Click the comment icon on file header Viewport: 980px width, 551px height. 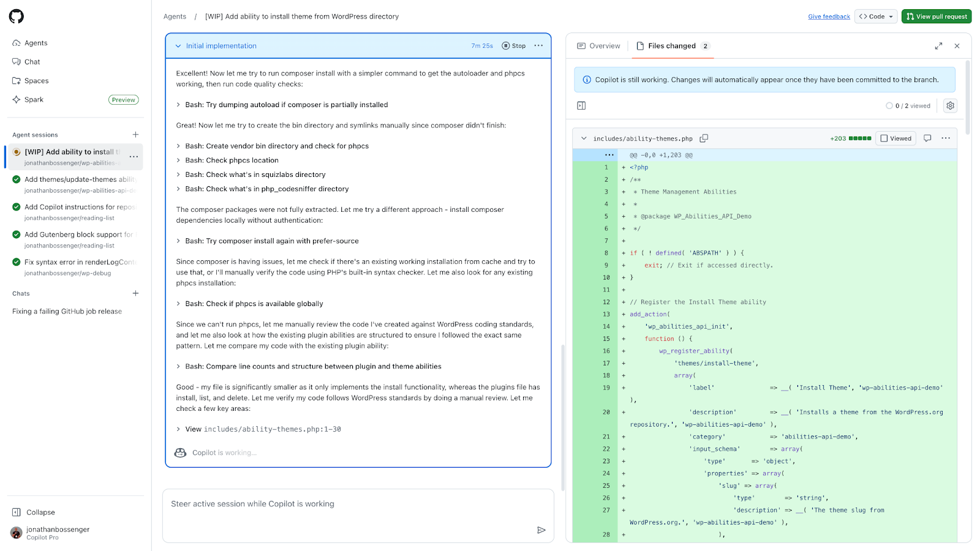927,138
